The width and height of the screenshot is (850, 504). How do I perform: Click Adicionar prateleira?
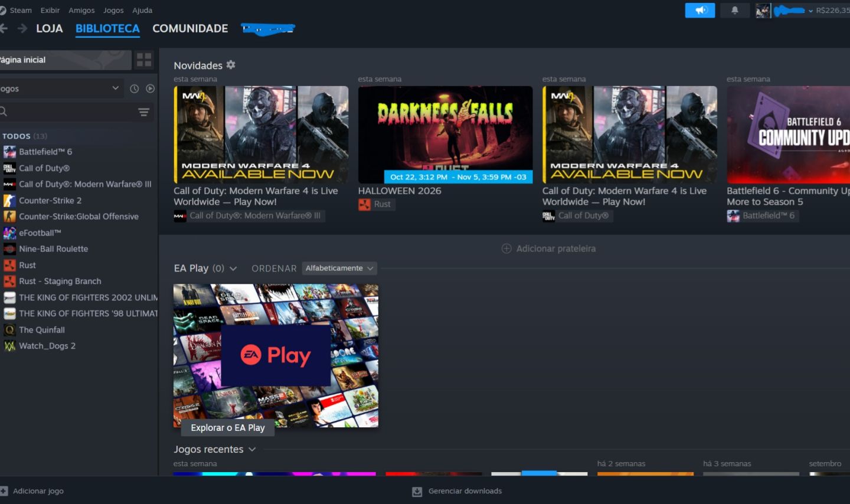[x=548, y=248]
